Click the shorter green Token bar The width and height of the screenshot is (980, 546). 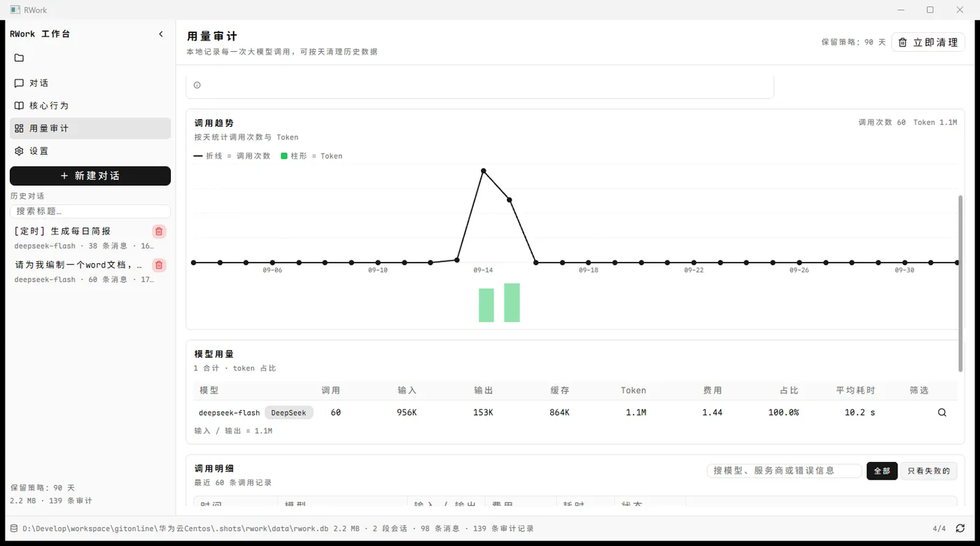coord(486,305)
